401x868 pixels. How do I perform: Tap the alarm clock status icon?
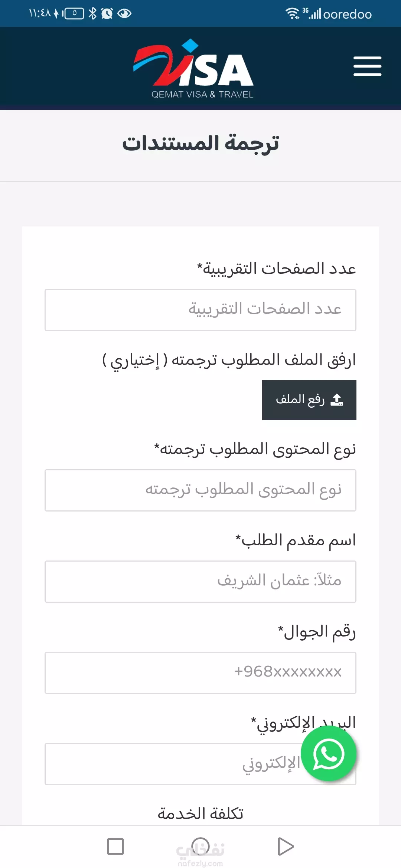(x=107, y=14)
